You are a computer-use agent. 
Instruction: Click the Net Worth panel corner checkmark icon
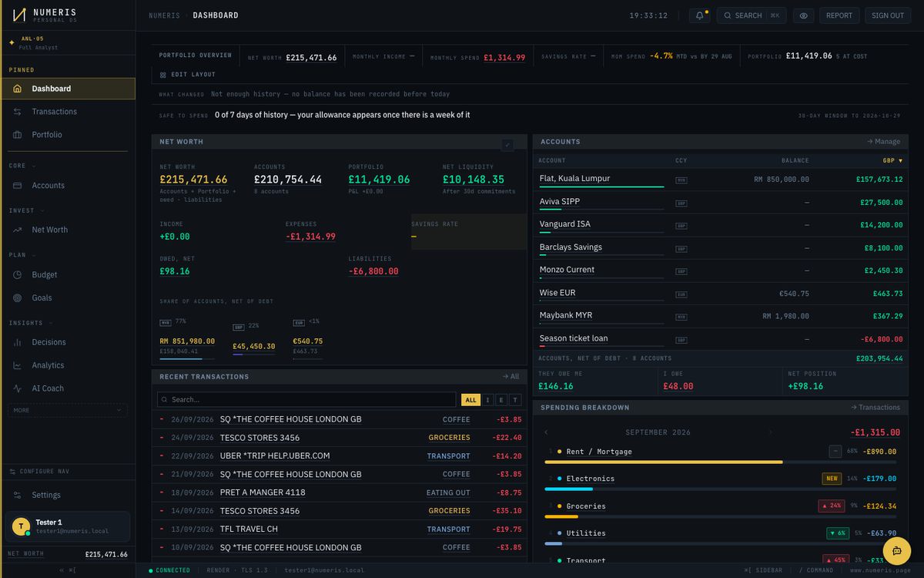point(507,145)
